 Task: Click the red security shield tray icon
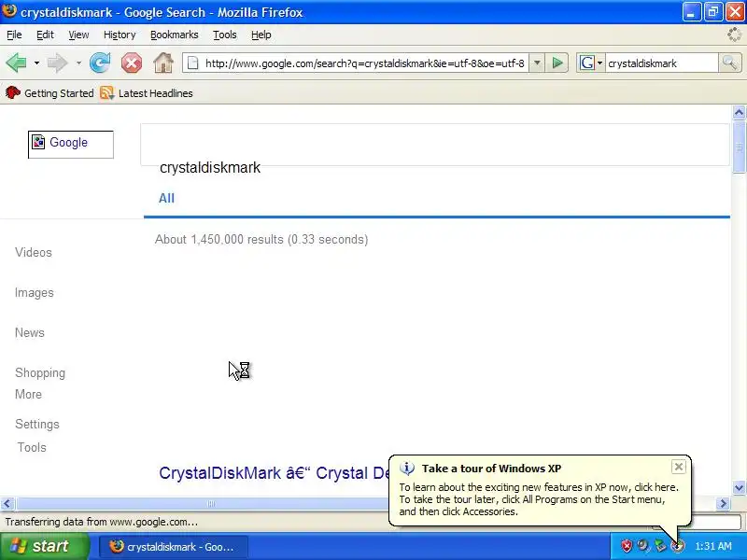pos(627,546)
